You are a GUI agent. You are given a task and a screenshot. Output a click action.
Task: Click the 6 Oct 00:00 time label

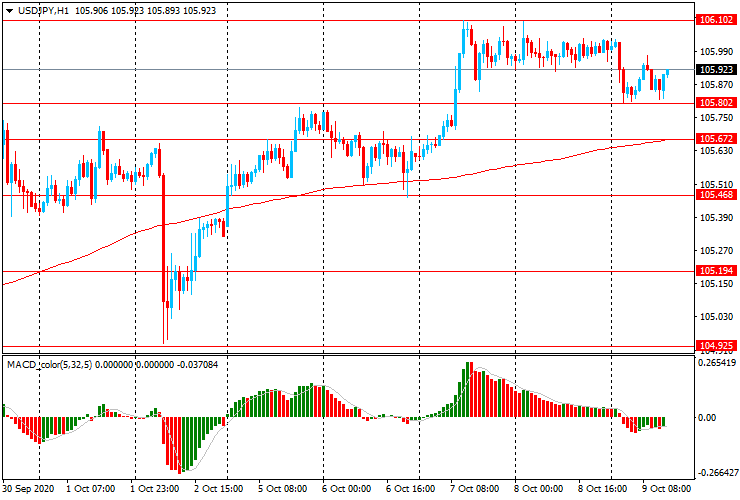coord(346,489)
